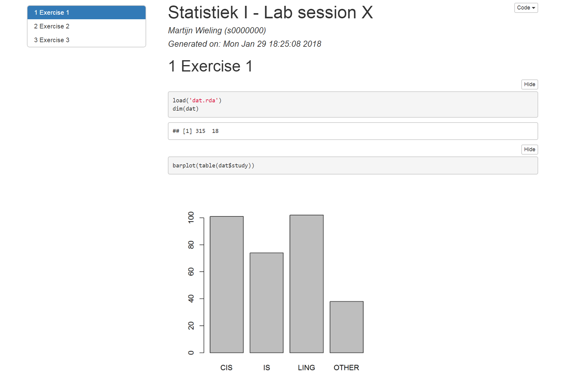
Task: Click the CIS axis label
Action: coord(226,368)
